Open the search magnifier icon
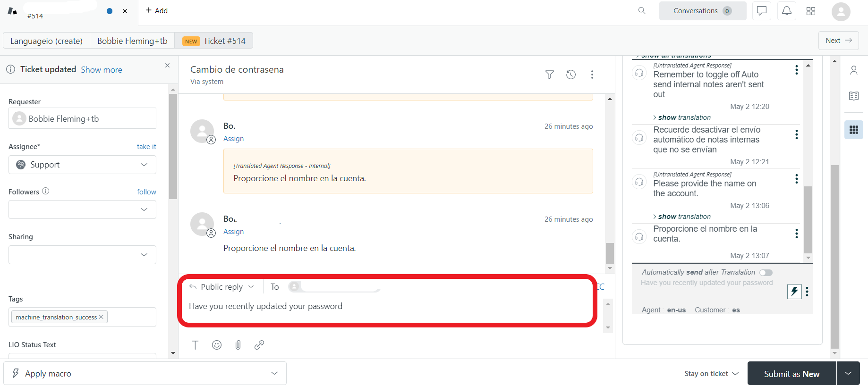Image resolution: width=868 pixels, height=385 pixels. click(642, 11)
